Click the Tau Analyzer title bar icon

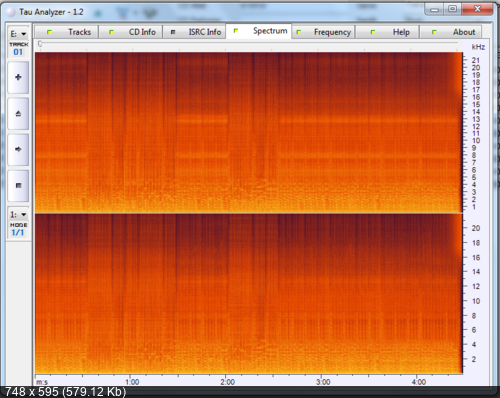pyautogui.click(x=11, y=12)
